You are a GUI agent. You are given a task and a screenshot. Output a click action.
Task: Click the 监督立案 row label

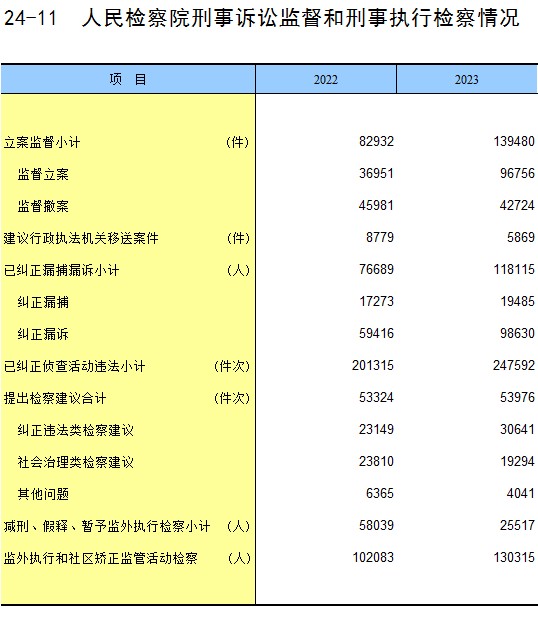click(43, 175)
